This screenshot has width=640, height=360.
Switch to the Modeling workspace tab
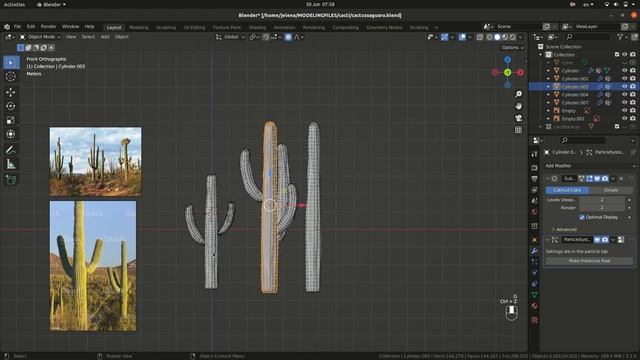[138, 27]
